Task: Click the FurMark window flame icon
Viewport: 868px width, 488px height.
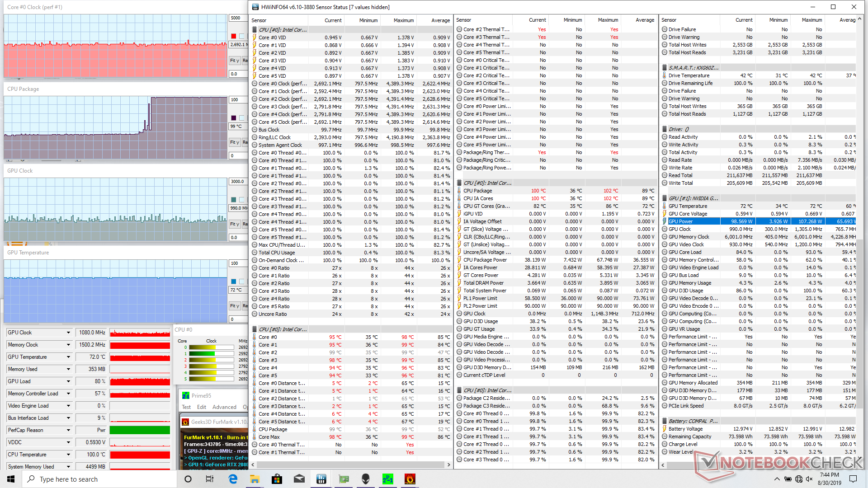Action: [185, 422]
